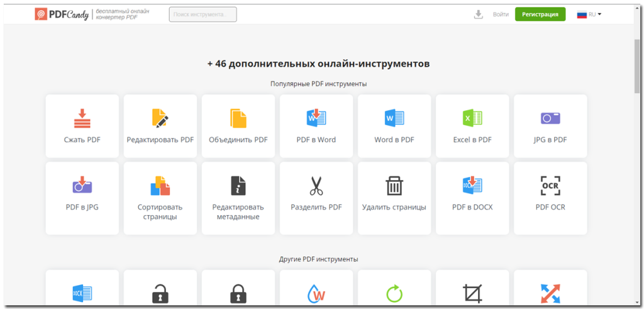Open the Word в PDF tool tile
Viewport: 644px width, 309px height.
coord(394,126)
